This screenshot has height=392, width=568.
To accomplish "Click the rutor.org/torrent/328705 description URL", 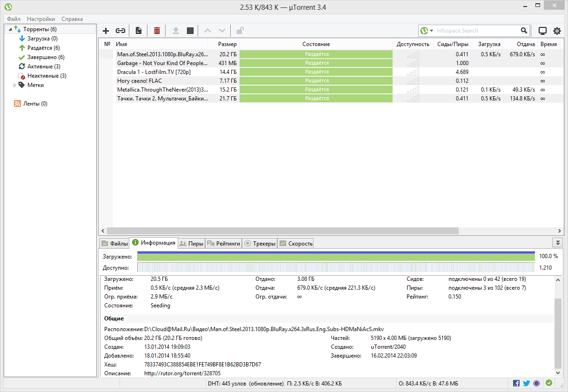I will pyautogui.click(x=182, y=373).
